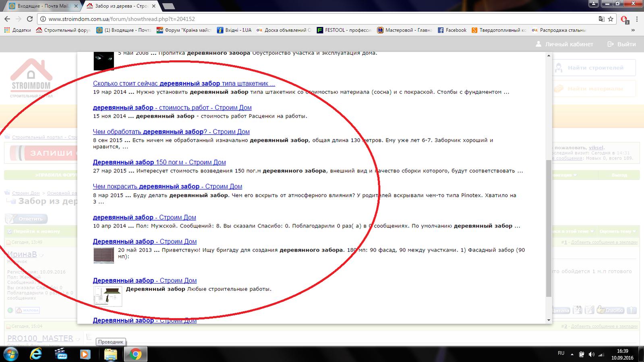The height and width of the screenshot is (362, 644).
Task: Bookmark this page with the star icon
Action: point(611,19)
